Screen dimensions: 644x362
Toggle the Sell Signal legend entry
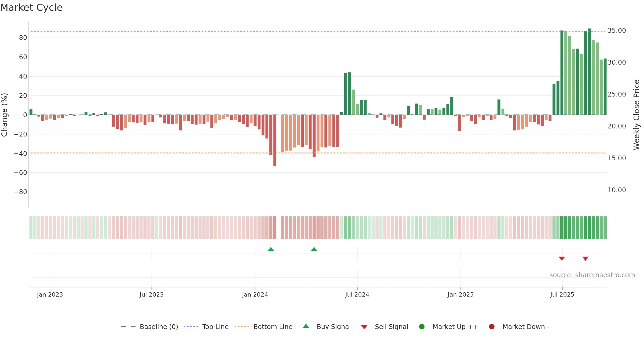[385, 327]
